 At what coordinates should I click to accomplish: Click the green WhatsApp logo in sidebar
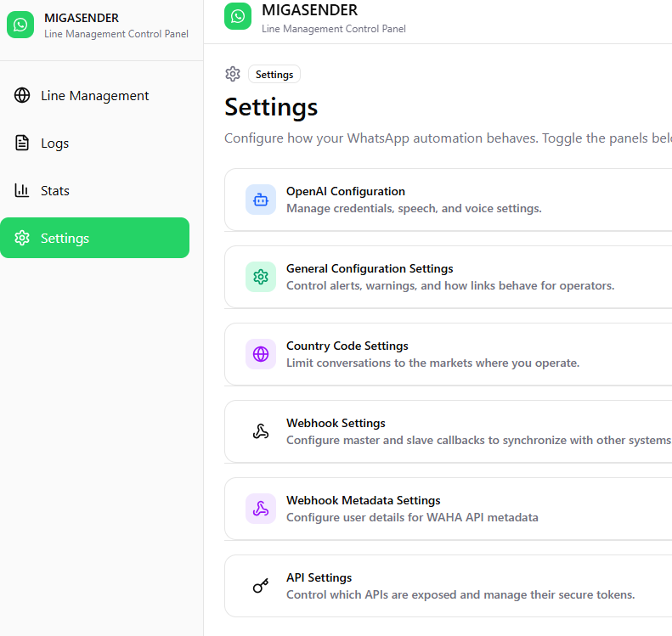tap(20, 25)
